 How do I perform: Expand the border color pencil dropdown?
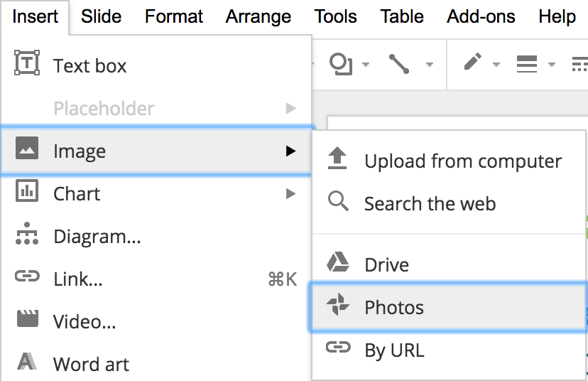pyautogui.click(x=496, y=65)
